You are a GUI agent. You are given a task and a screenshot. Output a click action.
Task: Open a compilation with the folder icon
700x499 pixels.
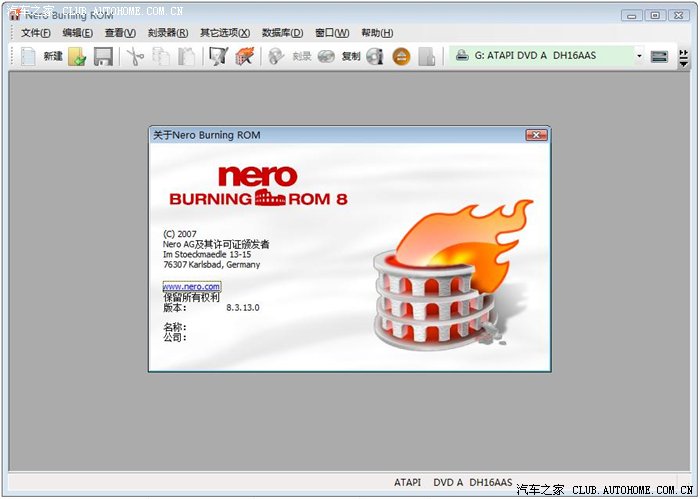pyautogui.click(x=77, y=57)
